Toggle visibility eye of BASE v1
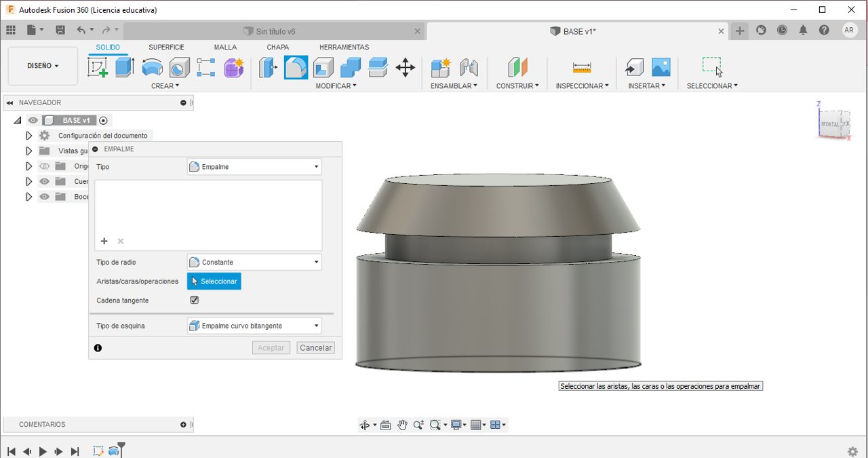Viewport: 868px width, 458px height. pyautogui.click(x=33, y=120)
